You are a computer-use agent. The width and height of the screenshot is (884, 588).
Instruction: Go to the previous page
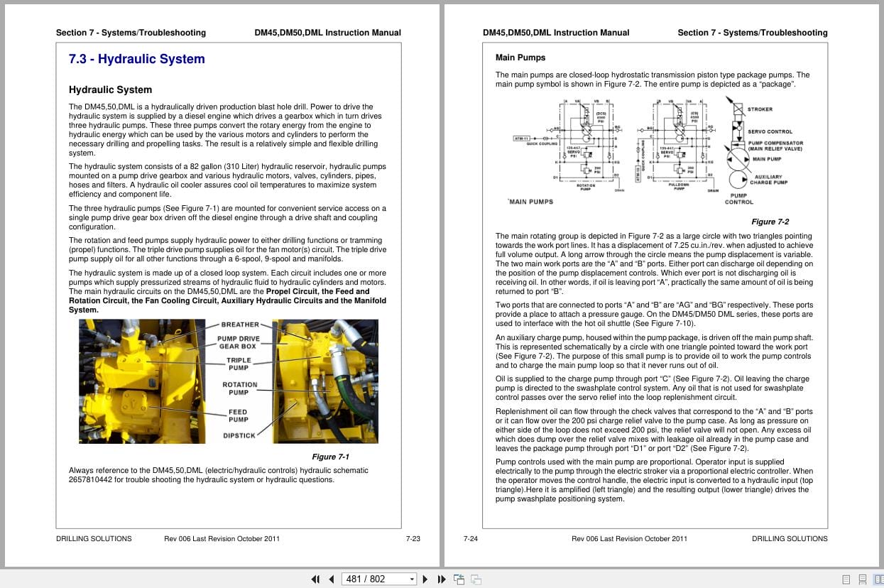[331, 579]
